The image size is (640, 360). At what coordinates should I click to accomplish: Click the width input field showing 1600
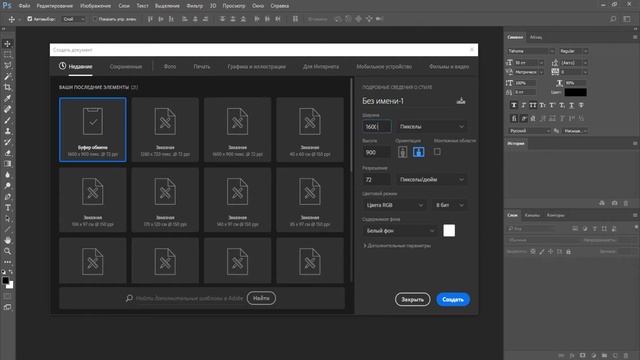376,127
